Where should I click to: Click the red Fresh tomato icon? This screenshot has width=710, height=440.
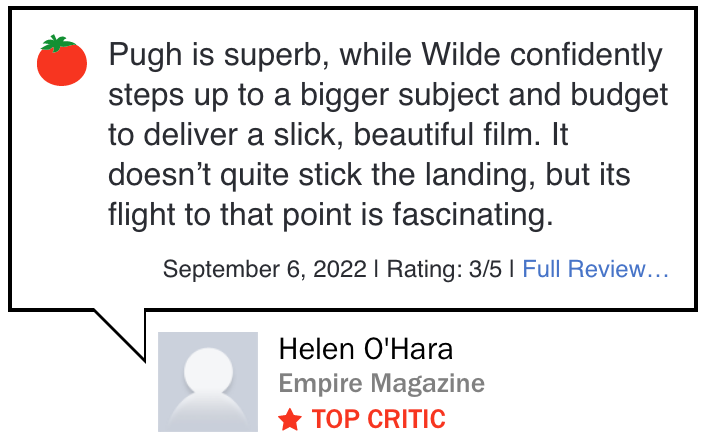[62, 61]
